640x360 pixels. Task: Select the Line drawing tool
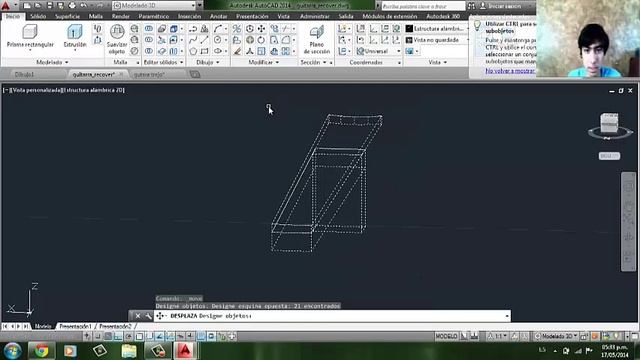coord(204,40)
